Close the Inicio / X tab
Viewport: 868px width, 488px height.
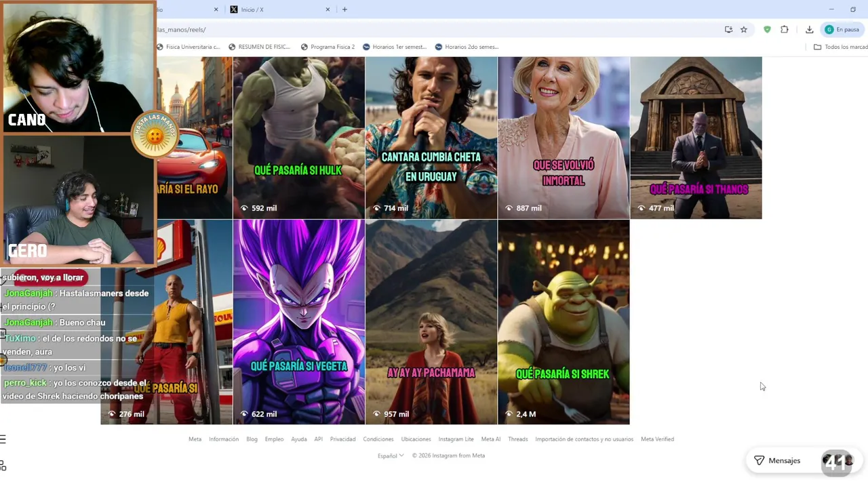tap(328, 9)
